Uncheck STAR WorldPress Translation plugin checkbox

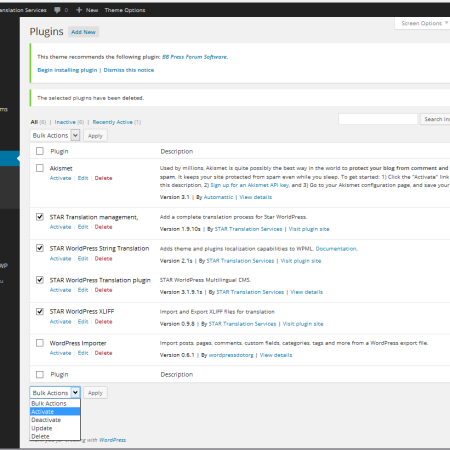pos(40,279)
